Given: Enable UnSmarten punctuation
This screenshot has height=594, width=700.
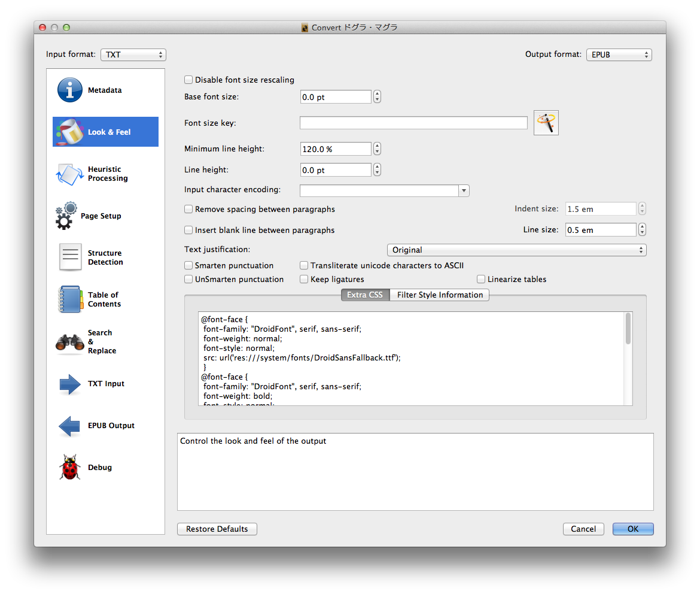Looking at the screenshot, I should [x=188, y=280].
